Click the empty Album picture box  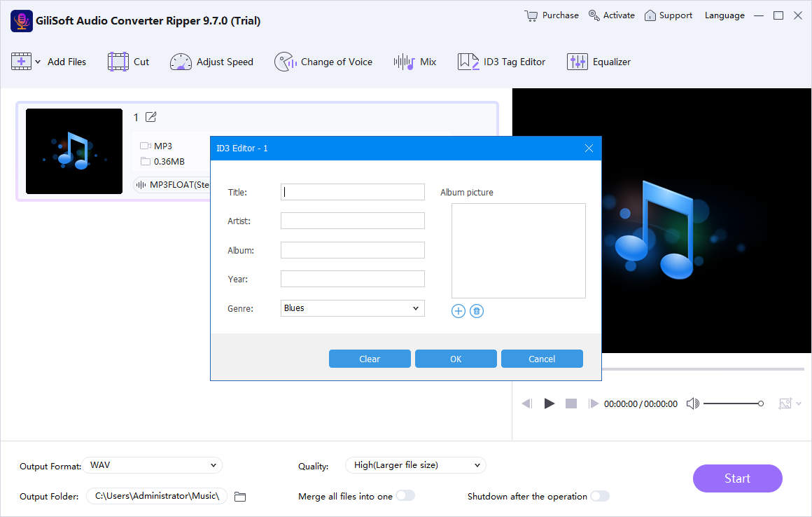[519, 251]
